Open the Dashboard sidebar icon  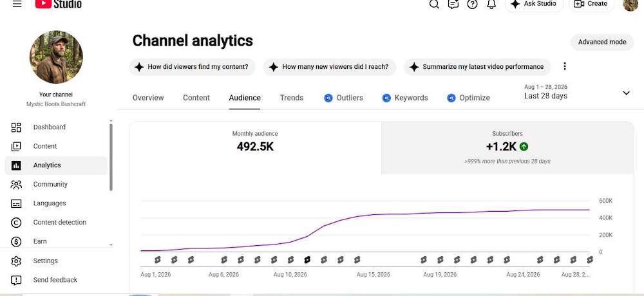tap(16, 127)
